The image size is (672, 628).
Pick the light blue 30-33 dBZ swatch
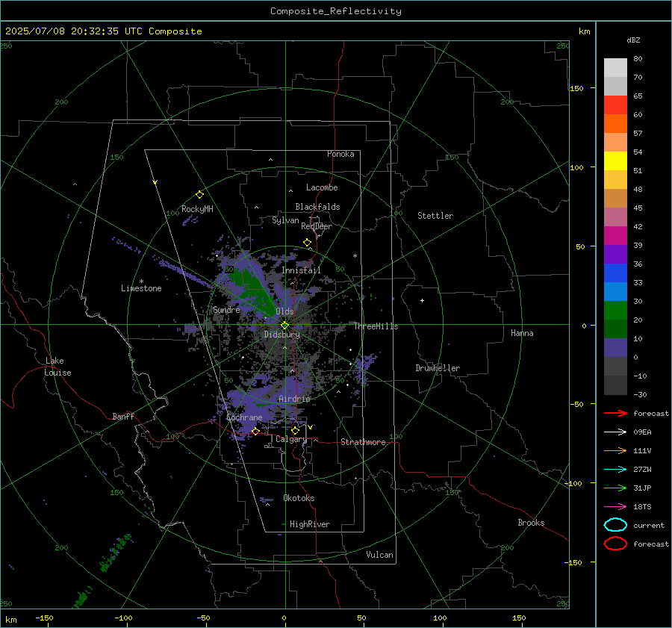(x=615, y=292)
